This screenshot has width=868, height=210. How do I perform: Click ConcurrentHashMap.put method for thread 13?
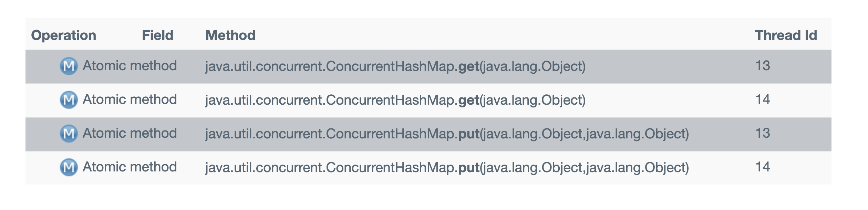coord(447,134)
